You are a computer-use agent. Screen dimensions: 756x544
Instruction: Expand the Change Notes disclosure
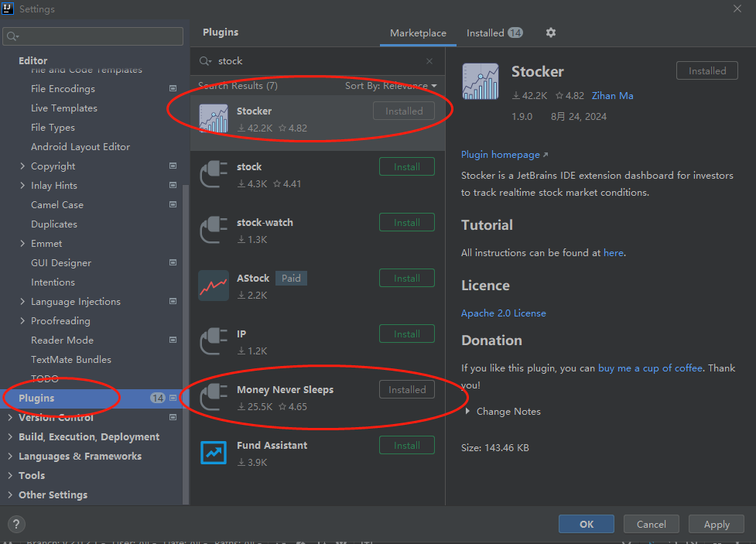[x=467, y=412]
